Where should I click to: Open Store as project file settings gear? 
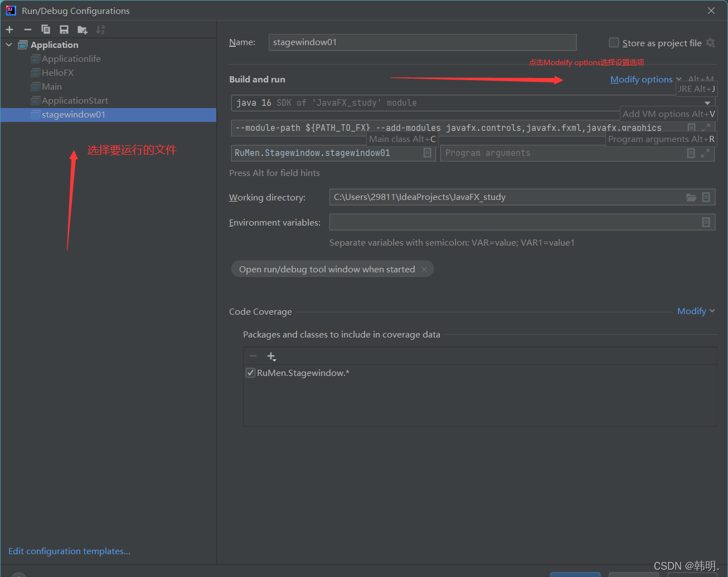coord(710,42)
